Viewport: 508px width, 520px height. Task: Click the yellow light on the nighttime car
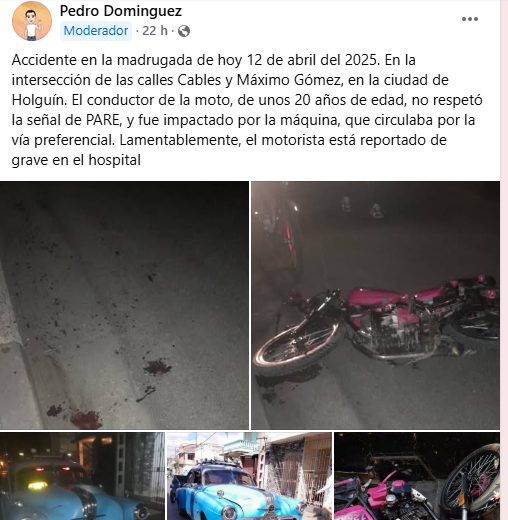37,486
